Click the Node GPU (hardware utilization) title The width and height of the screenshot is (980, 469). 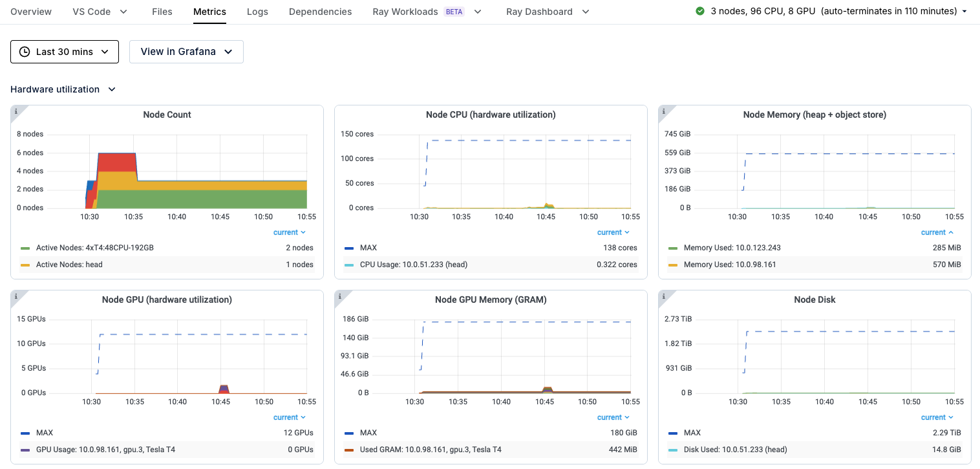tap(167, 300)
